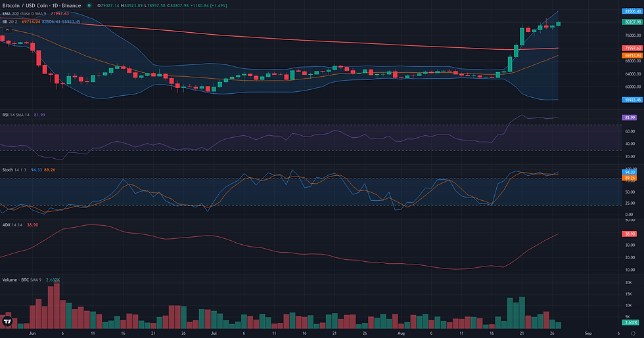644x338 pixels.
Task: Click the green 80207.98 last price label
Action: tap(632, 22)
